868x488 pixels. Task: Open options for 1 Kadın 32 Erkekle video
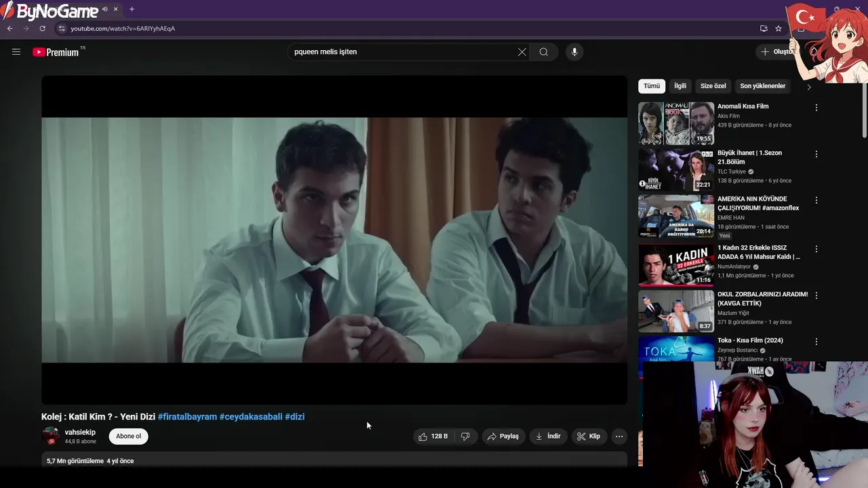pos(816,249)
